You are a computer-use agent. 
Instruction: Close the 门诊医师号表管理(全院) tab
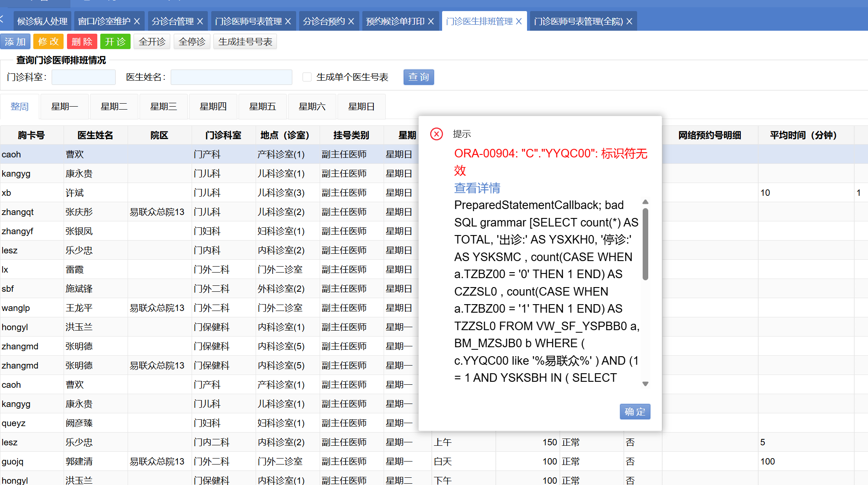point(629,21)
